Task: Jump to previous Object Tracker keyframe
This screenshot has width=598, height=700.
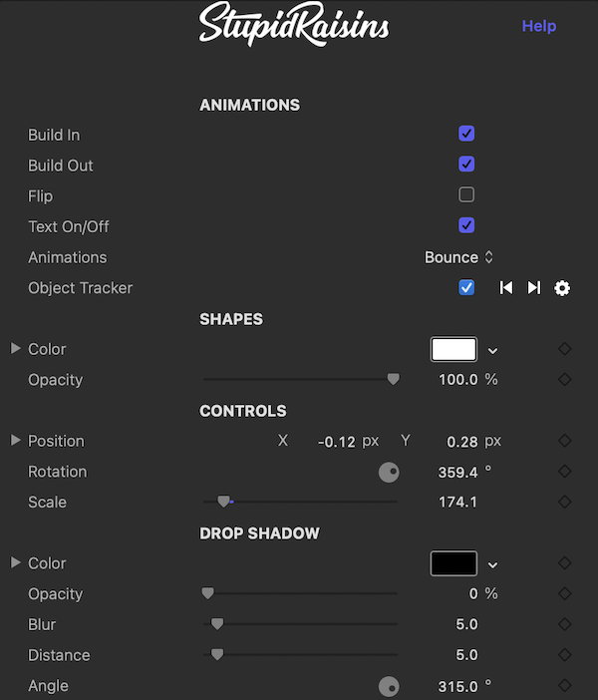Action: click(x=506, y=288)
